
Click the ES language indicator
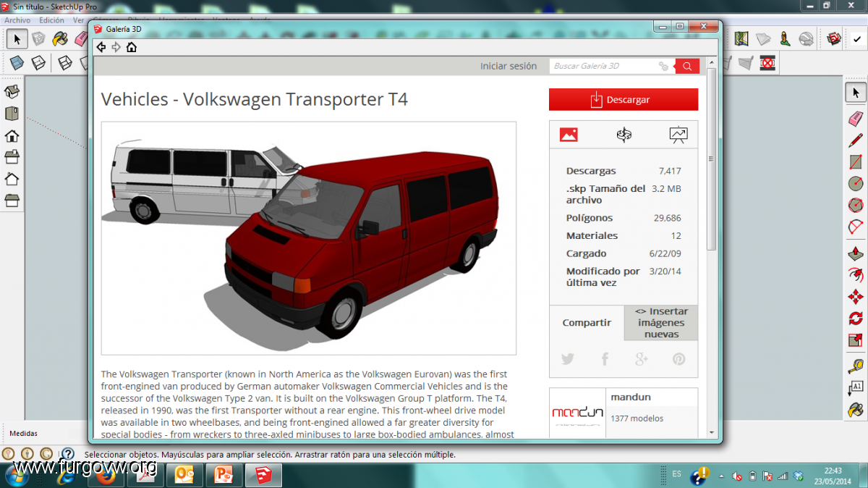coord(676,474)
